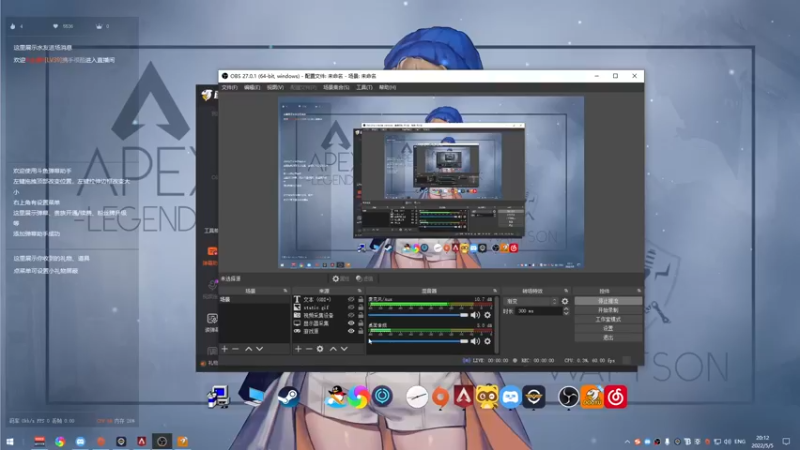Click the exit button in Controls
Viewport: 800px width, 450px height.
(x=608, y=337)
